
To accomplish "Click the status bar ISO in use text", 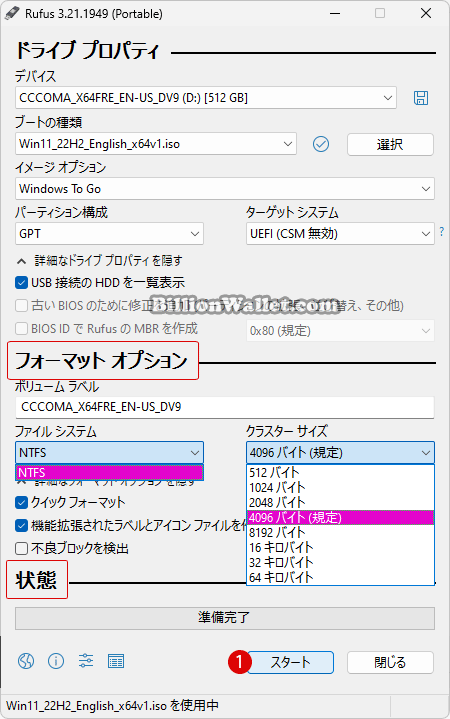I will click(x=112, y=705).
